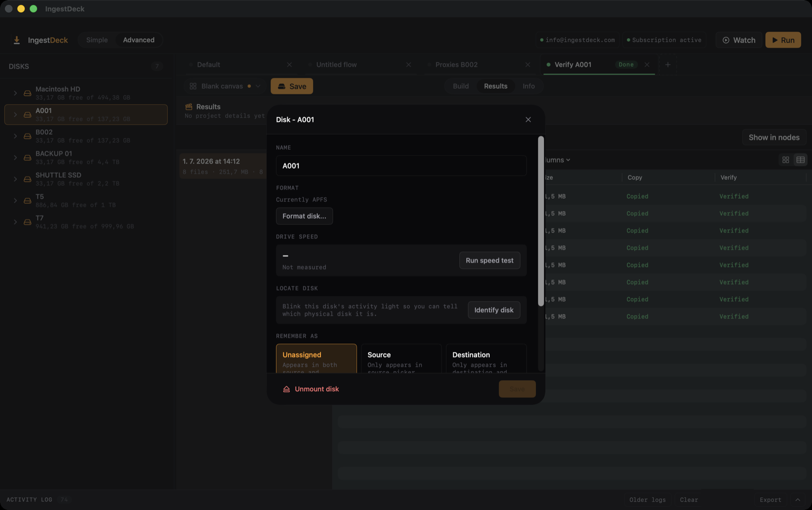Click the IngestDeck download logo icon
Viewport: 812px width, 510px height.
[x=17, y=40]
